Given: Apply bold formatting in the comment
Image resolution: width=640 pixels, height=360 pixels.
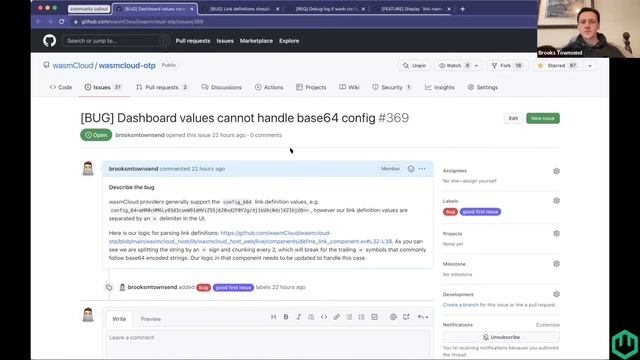Looking at the screenshot, I should 286,317.
